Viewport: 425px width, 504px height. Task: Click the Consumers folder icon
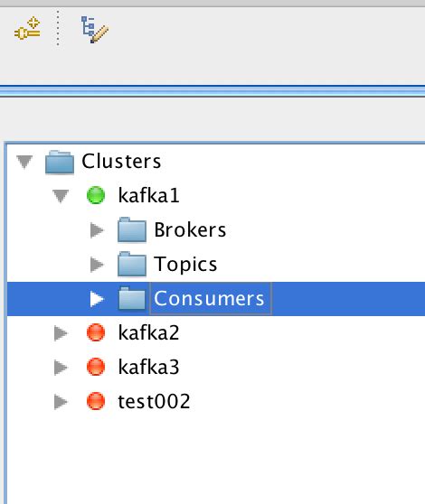(x=132, y=299)
